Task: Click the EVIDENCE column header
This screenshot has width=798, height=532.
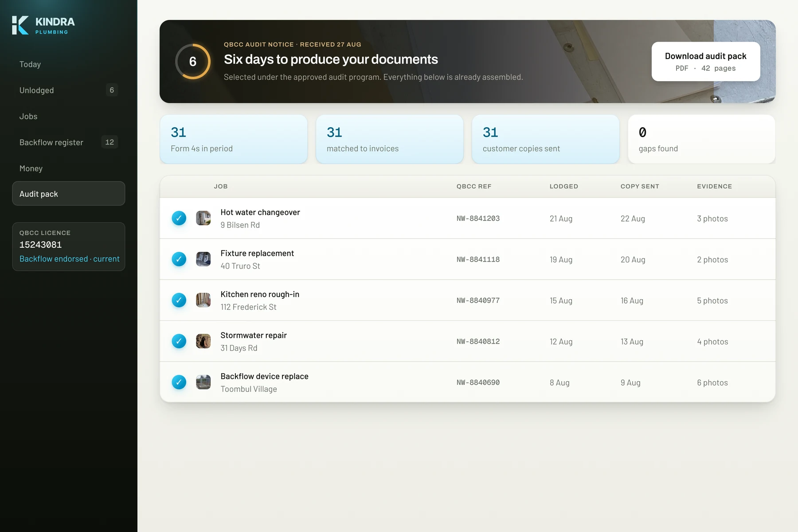Action: coord(715,186)
